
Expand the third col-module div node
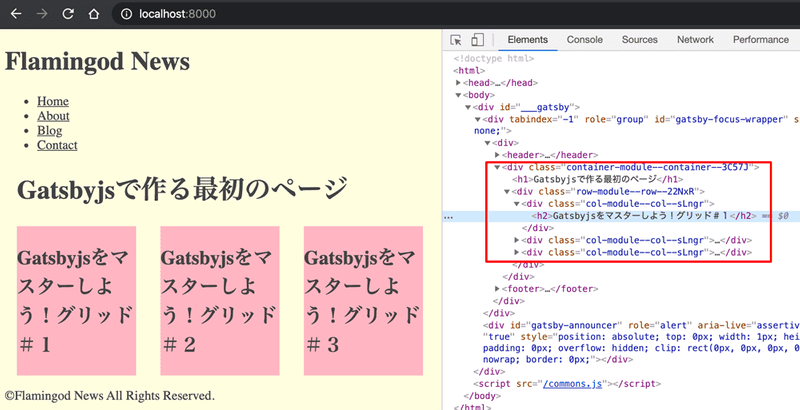coord(516,252)
